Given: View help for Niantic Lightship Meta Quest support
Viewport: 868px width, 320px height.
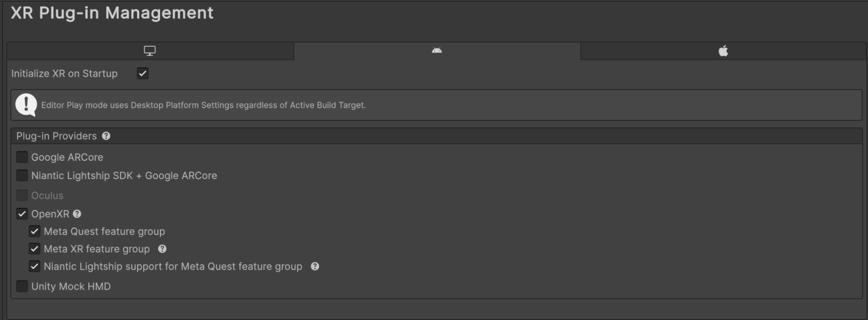Looking at the screenshot, I should 315,266.
